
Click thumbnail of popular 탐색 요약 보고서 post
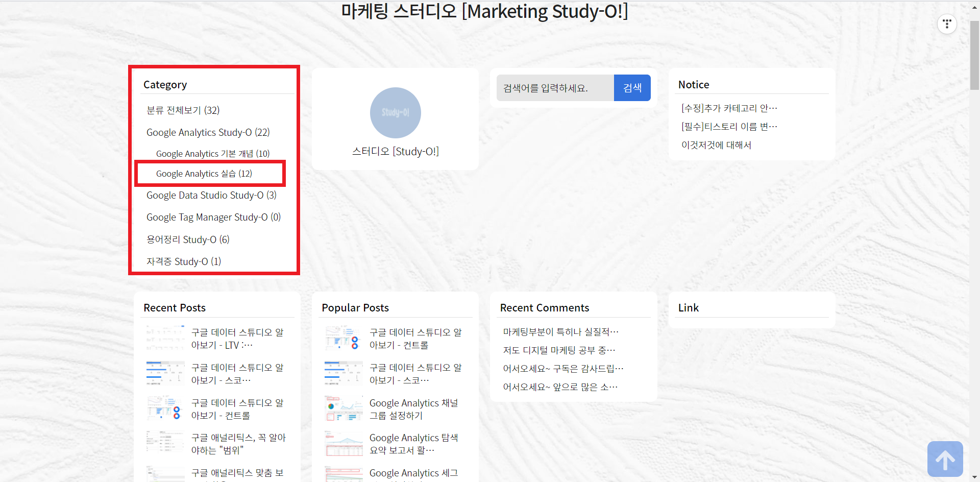[344, 443]
